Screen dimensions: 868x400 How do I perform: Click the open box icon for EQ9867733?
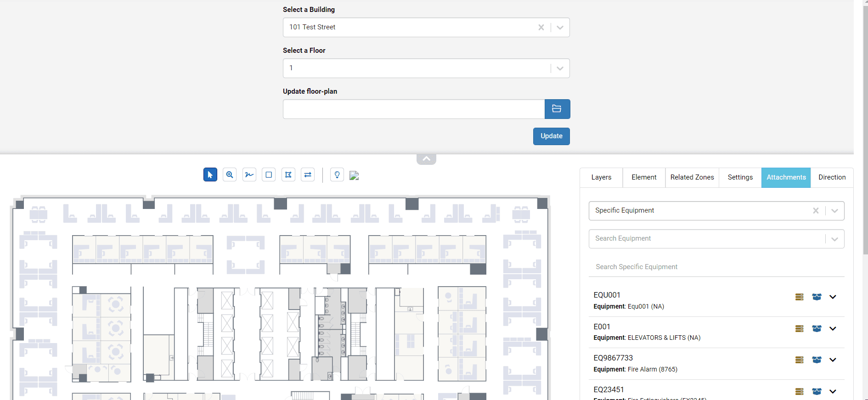click(x=817, y=360)
